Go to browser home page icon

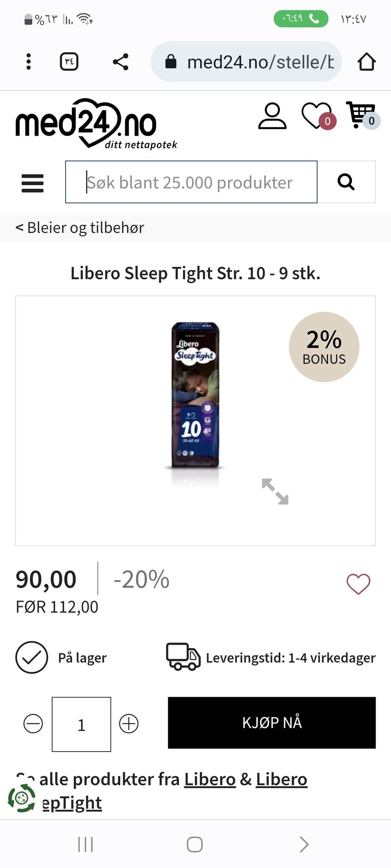pyautogui.click(x=367, y=62)
